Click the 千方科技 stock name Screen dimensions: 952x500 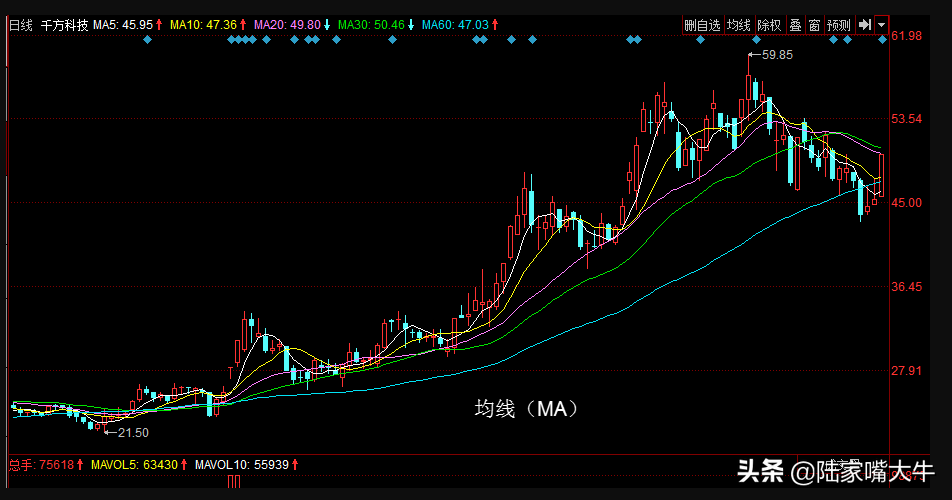[64, 24]
